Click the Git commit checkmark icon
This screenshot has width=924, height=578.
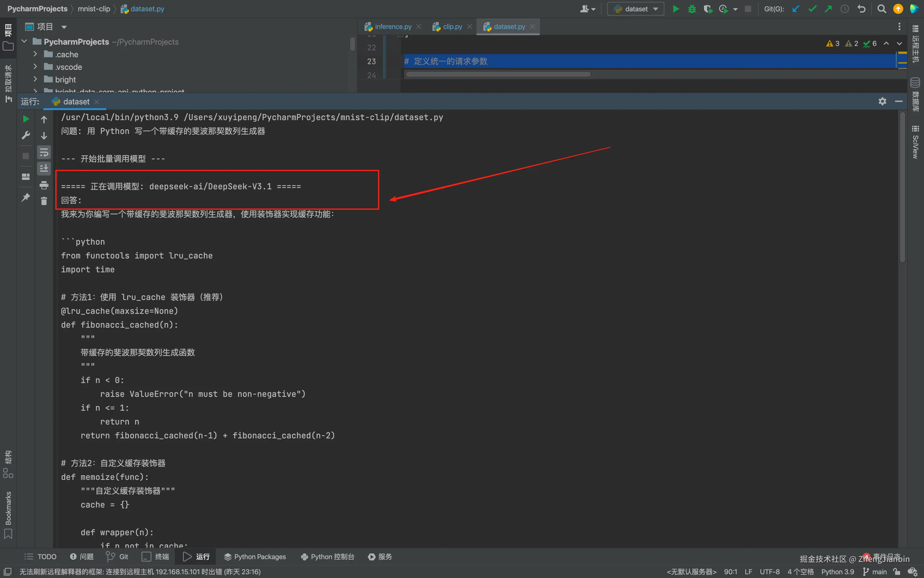point(812,9)
